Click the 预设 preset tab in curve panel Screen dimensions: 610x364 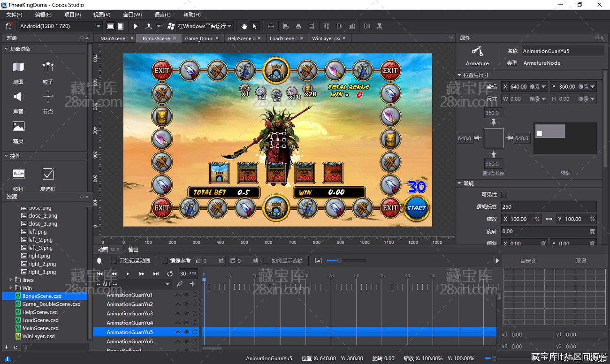pos(581,261)
